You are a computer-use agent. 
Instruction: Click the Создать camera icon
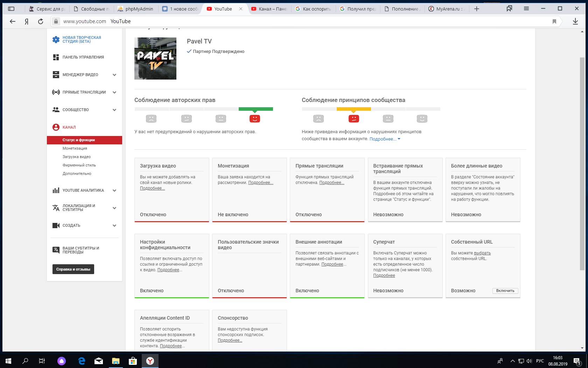tap(56, 225)
